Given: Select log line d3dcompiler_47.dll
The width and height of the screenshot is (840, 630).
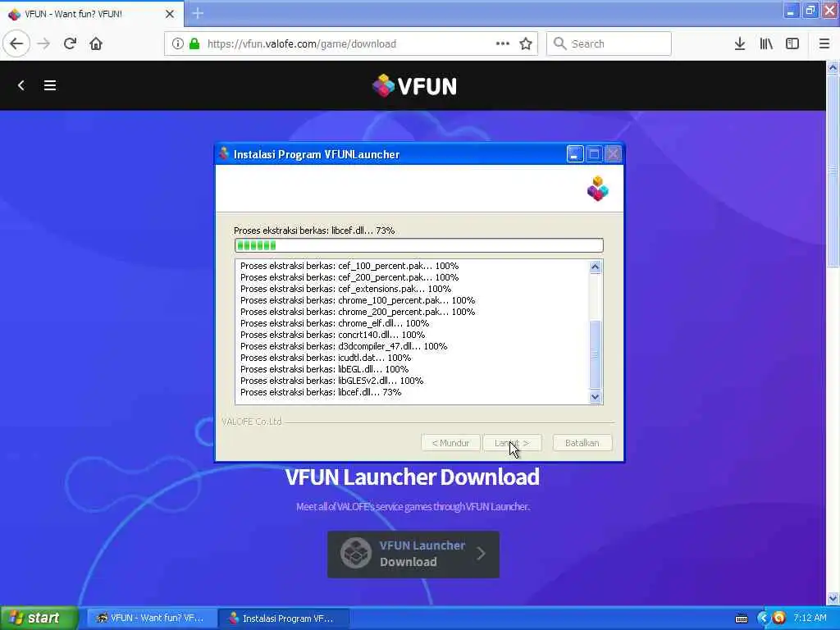Looking at the screenshot, I should pyautogui.click(x=344, y=347).
